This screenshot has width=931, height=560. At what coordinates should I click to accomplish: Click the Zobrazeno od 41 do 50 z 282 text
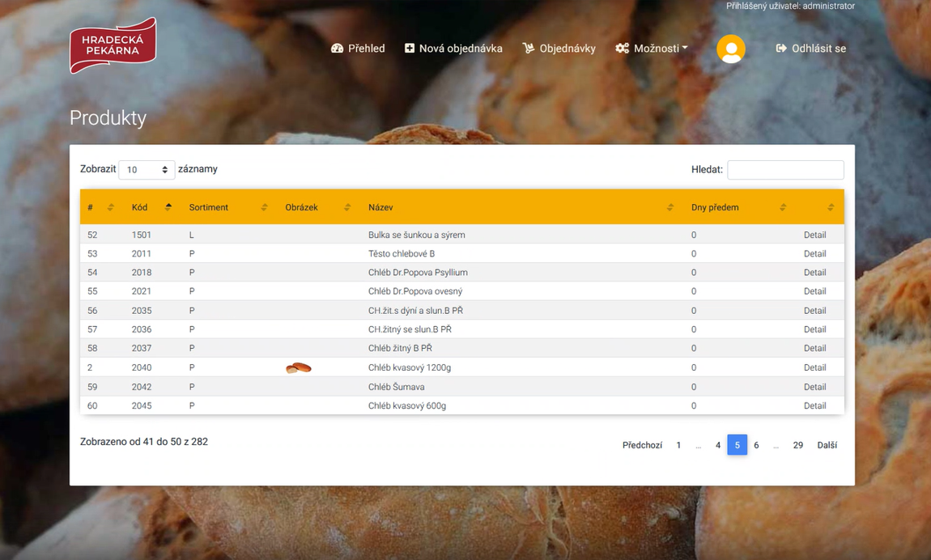tap(143, 442)
